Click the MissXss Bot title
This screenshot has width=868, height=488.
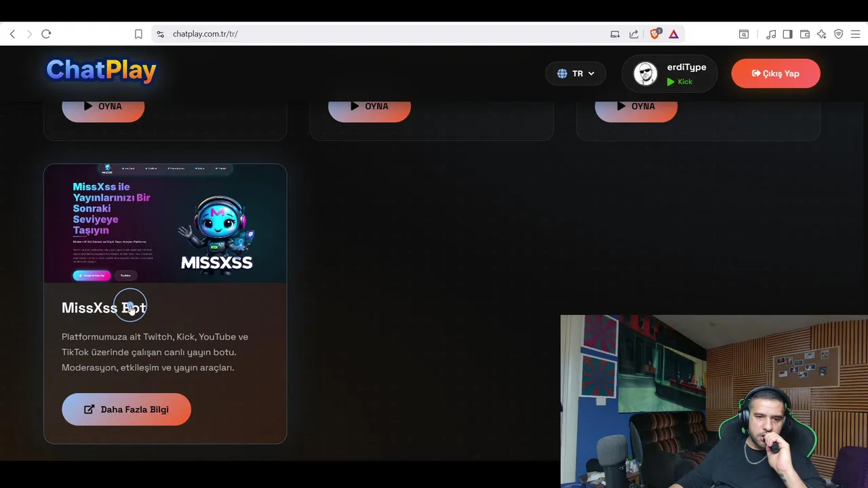pos(104,308)
